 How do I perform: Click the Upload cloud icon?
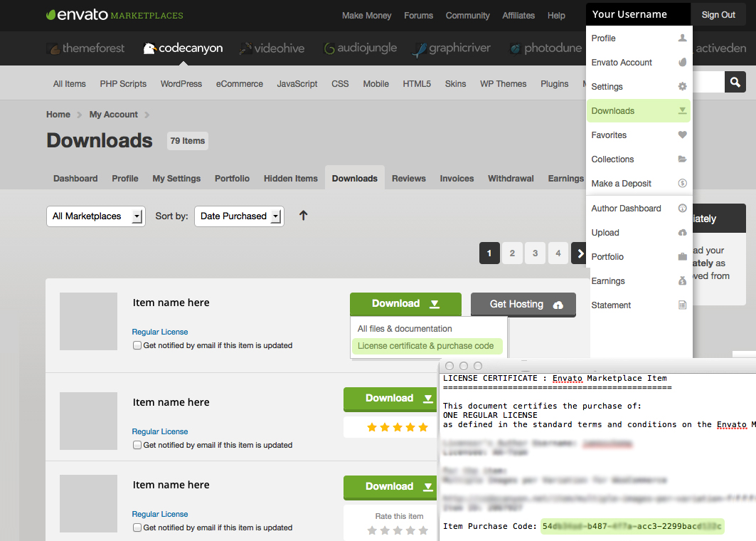point(682,232)
